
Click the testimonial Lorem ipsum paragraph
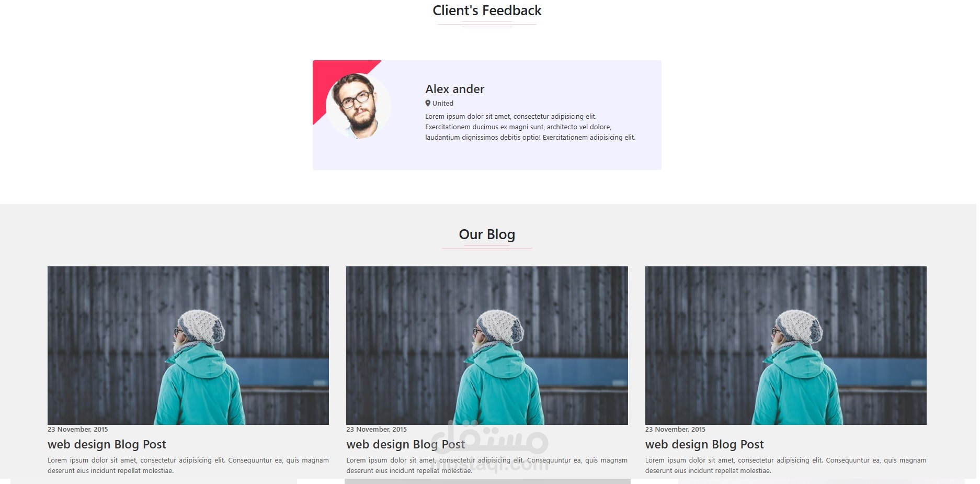pyautogui.click(x=530, y=127)
